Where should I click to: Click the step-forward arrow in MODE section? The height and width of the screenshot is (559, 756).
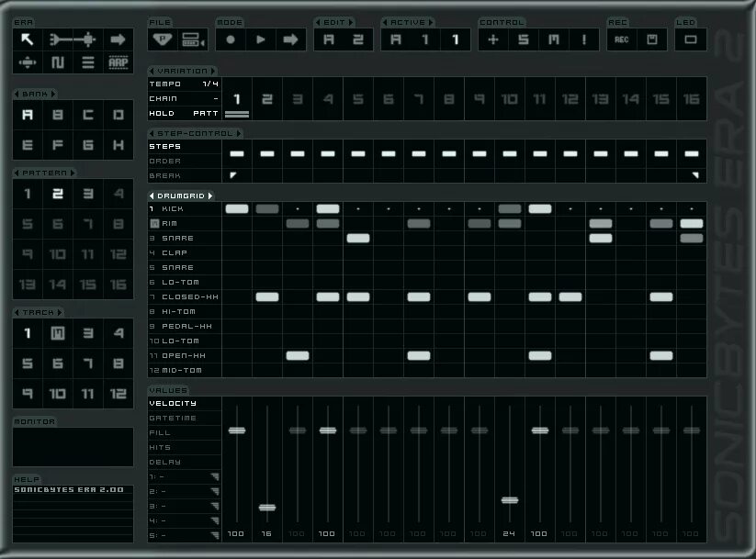[x=290, y=39]
